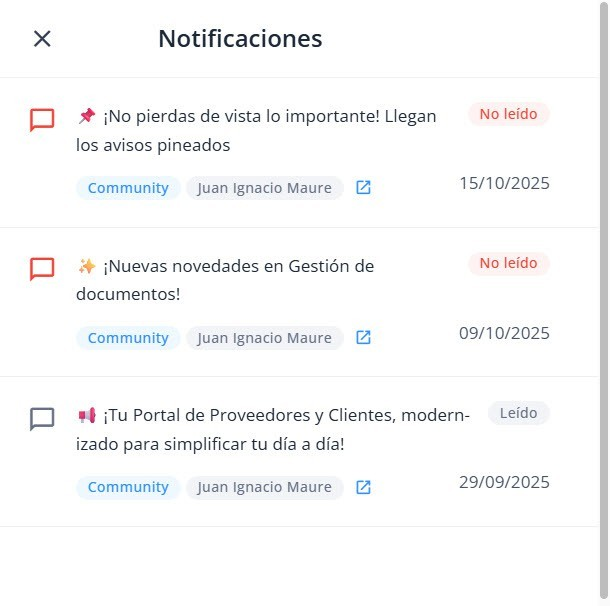Viewport: 610px width, 606px height.
Task: Open external link icon for 15/10/2025 notification
Action: tap(363, 187)
